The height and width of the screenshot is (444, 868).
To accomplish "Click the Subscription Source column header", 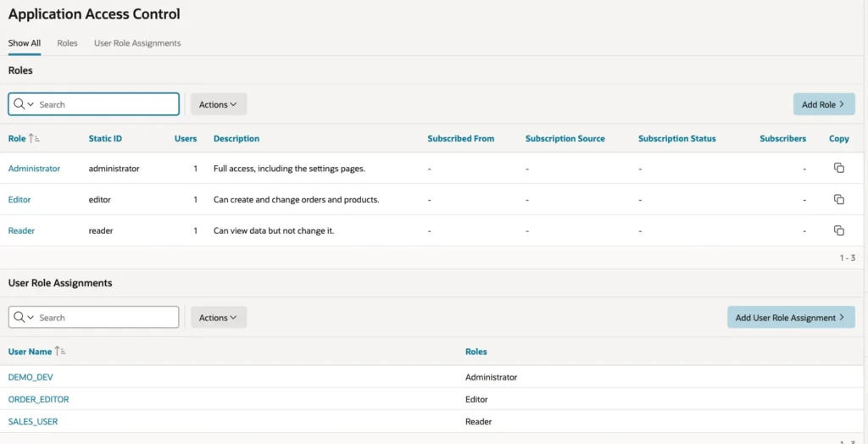I will tap(565, 138).
